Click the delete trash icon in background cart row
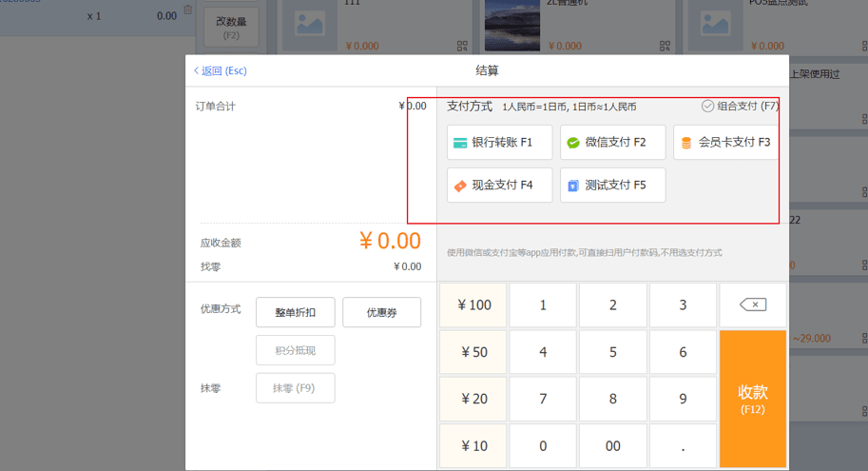Viewport: 868px width, 471px height. [188, 10]
